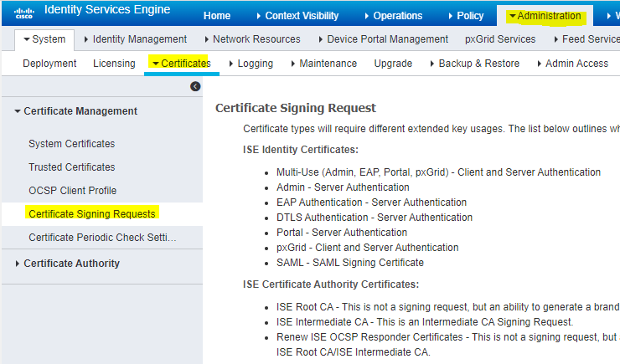The width and height of the screenshot is (620, 364).
Task: Click the DTLS Authentication bullet text
Action: pyautogui.click(x=375, y=217)
